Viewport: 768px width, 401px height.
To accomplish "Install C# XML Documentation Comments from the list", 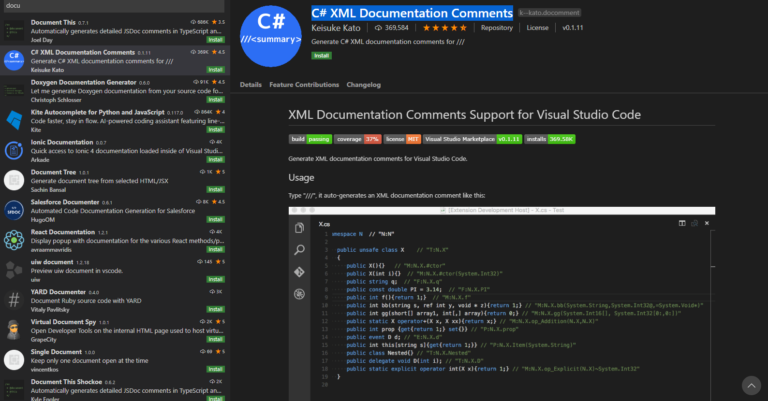I will [215, 70].
